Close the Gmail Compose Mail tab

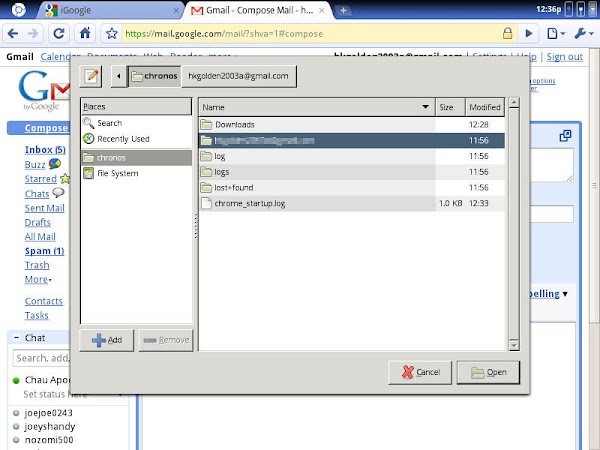click(322, 11)
